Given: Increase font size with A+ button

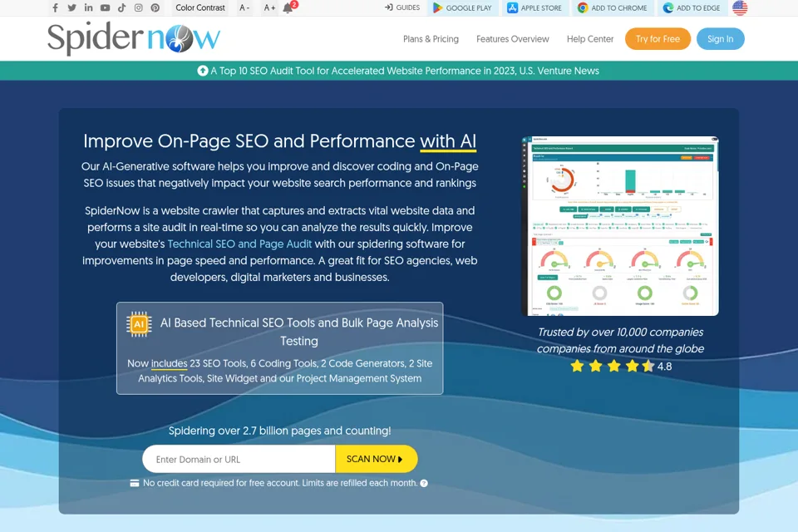Looking at the screenshot, I should 269,7.
